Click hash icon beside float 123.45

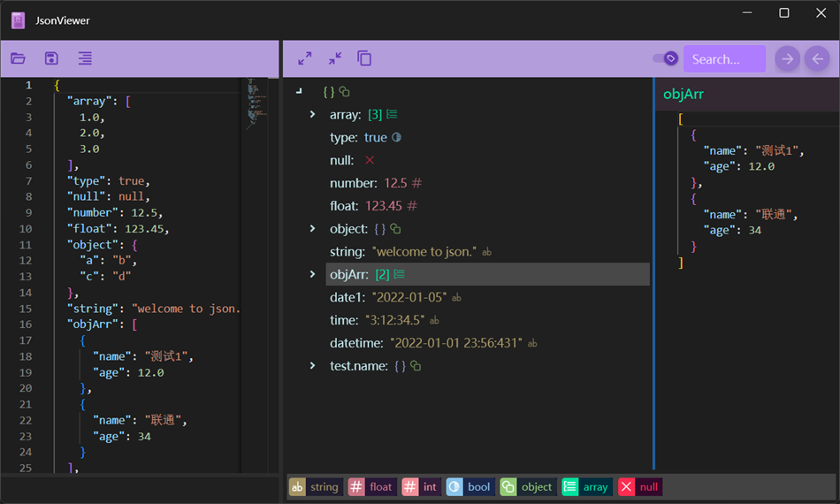412,206
